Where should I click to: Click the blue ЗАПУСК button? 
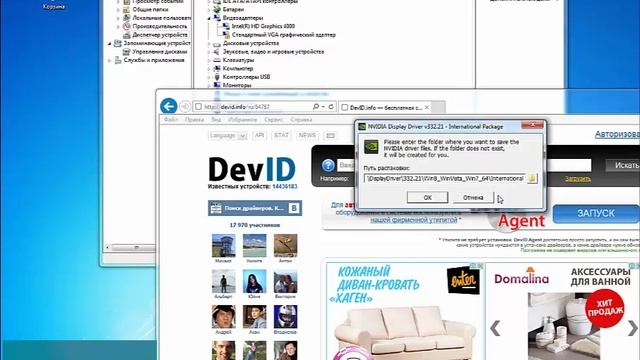(596, 213)
